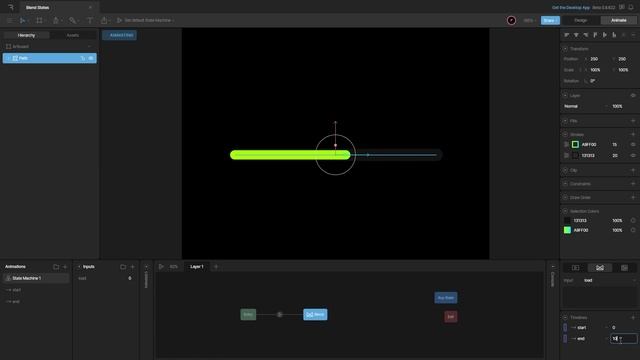Open the notifications bell

tap(631, 7)
